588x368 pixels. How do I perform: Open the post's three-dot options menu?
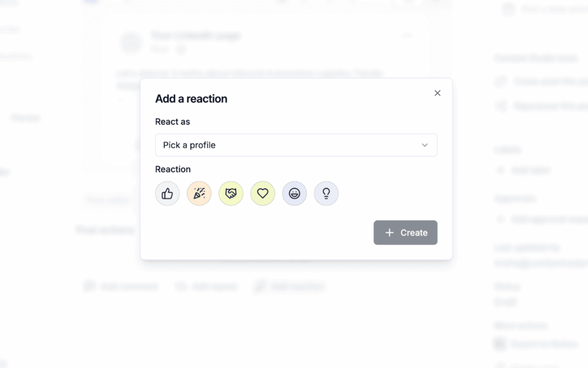pyautogui.click(x=407, y=36)
